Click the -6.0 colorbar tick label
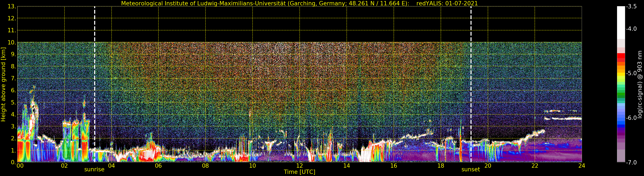The image size is (644, 176). [631, 118]
